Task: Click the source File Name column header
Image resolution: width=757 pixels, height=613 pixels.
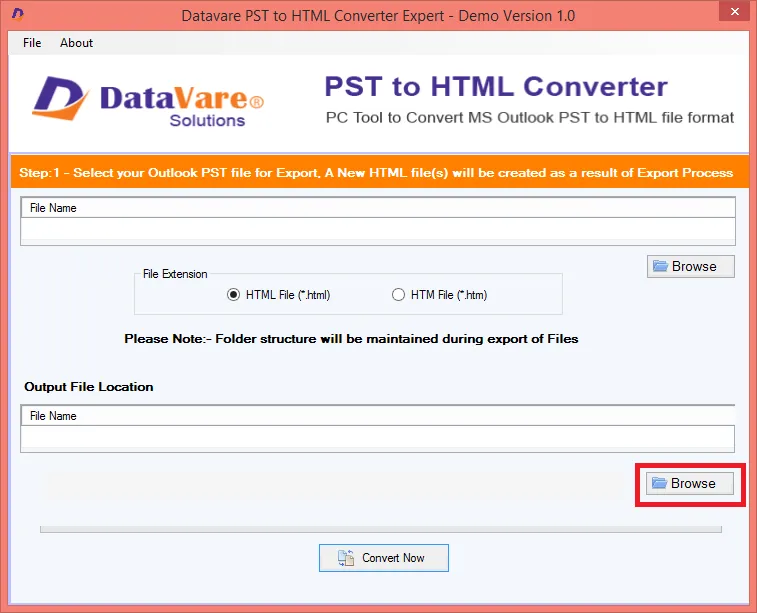Action: pyautogui.click(x=378, y=208)
